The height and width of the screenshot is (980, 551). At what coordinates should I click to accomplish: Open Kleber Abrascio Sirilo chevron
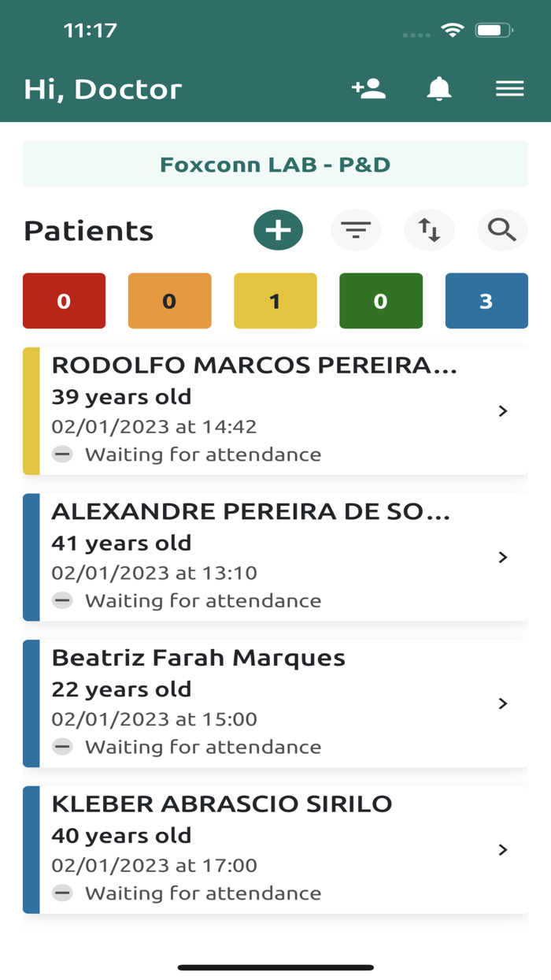[x=503, y=850]
